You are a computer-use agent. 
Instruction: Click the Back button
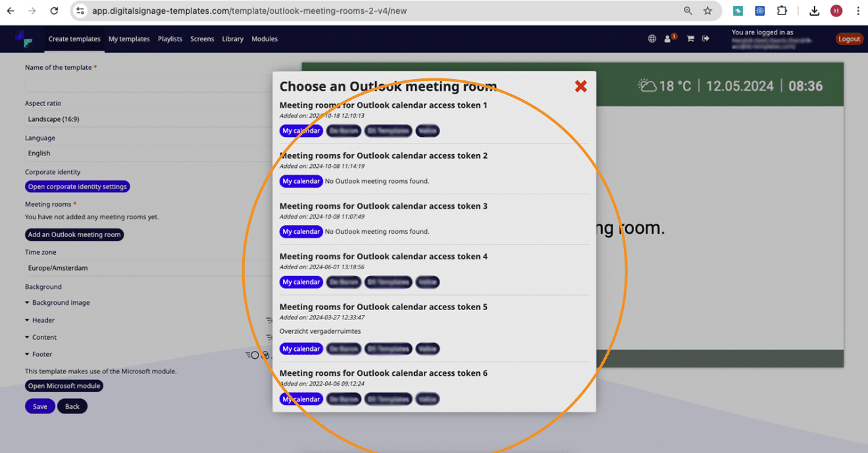click(72, 406)
